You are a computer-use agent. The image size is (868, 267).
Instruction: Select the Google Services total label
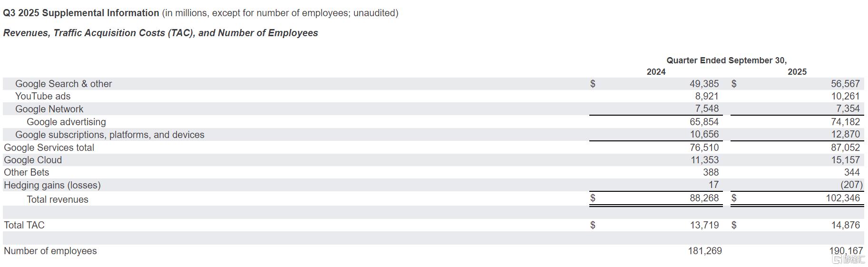tap(49, 148)
